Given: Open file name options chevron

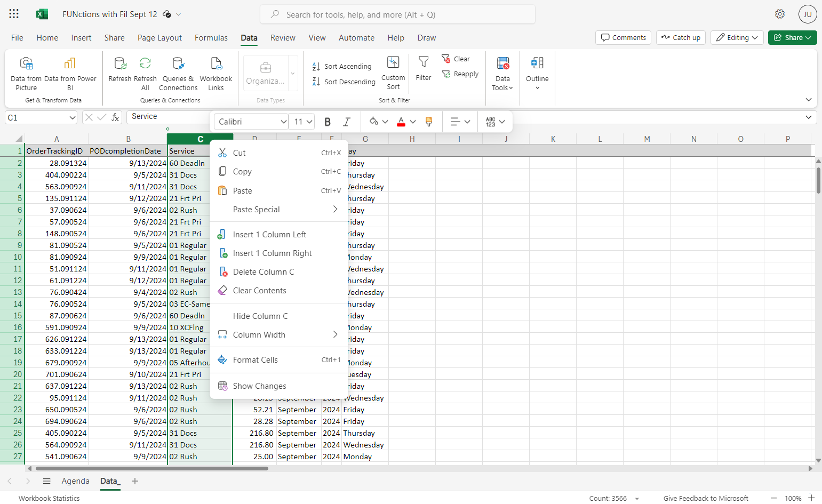Looking at the screenshot, I should point(179,14).
